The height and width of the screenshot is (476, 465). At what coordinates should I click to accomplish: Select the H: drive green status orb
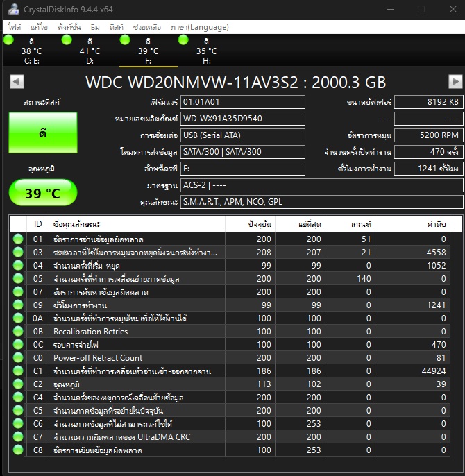coord(183,40)
